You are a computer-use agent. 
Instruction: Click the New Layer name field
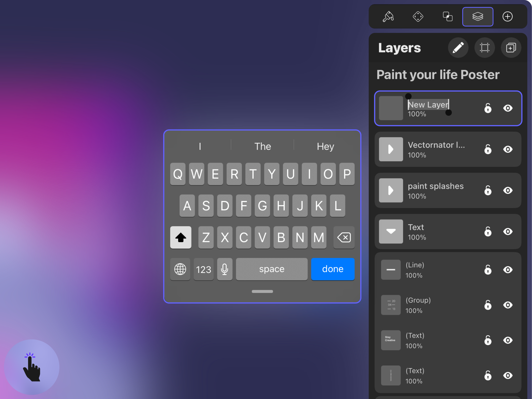click(x=428, y=105)
